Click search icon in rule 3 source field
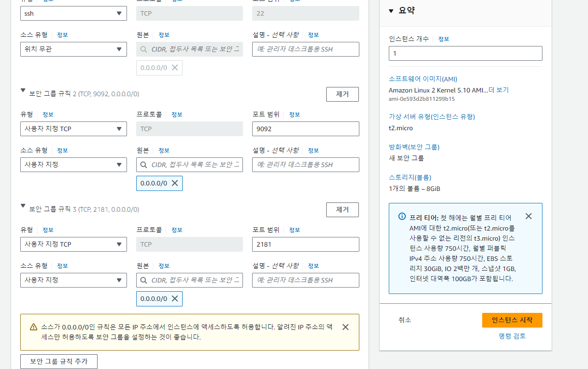 pos(144,280)
